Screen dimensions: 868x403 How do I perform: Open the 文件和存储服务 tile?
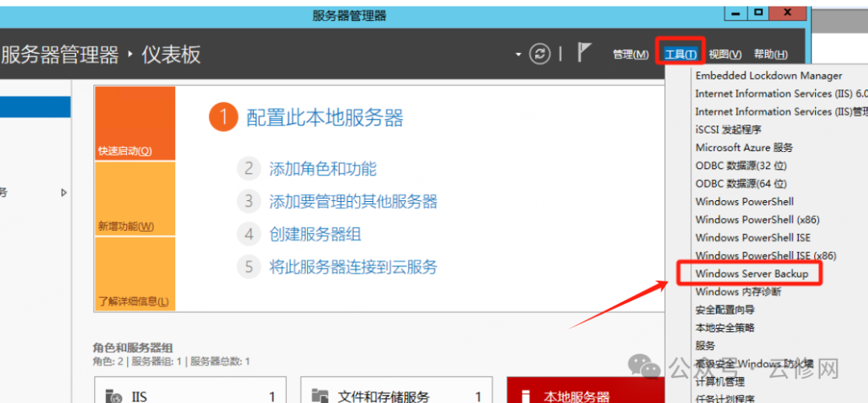[x=396, y=389]
